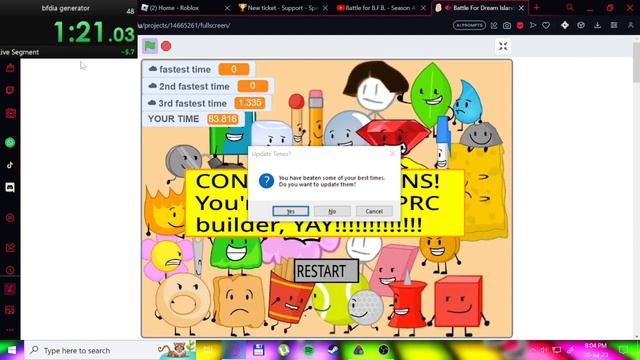Click Yes in the Update Times dialog
This screenshot has width=640, height=360.
[291, 211]
